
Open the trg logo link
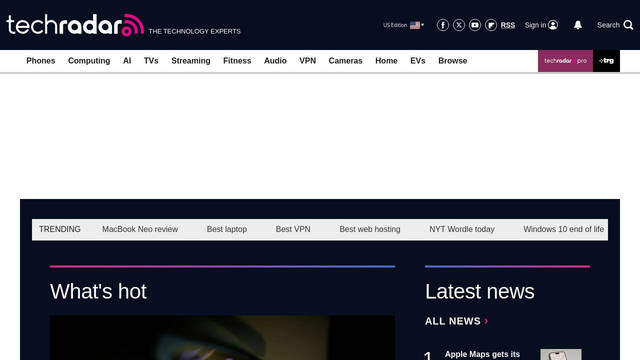coord(606,61)
